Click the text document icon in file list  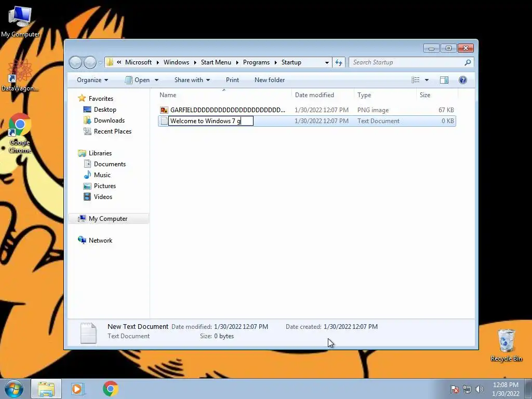coord(164,121)
